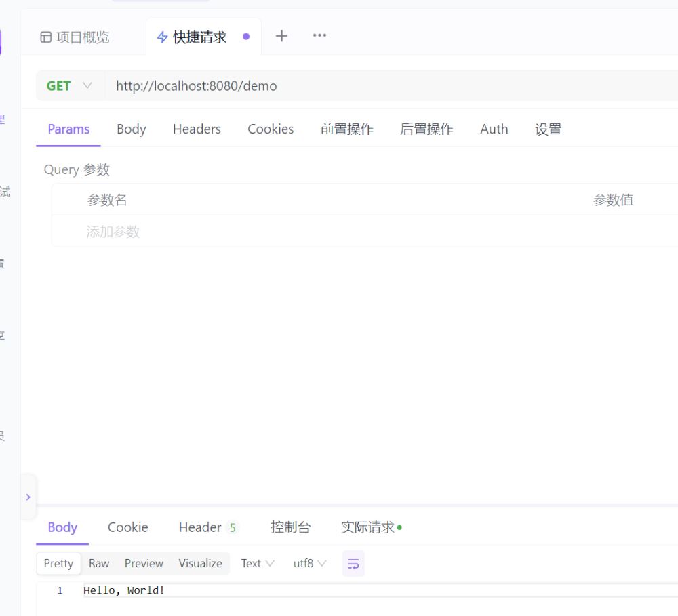Image resolution: width=678 pixels, height=616 pixels.
Task: Open the Auth tab
Action: point(494,129)
